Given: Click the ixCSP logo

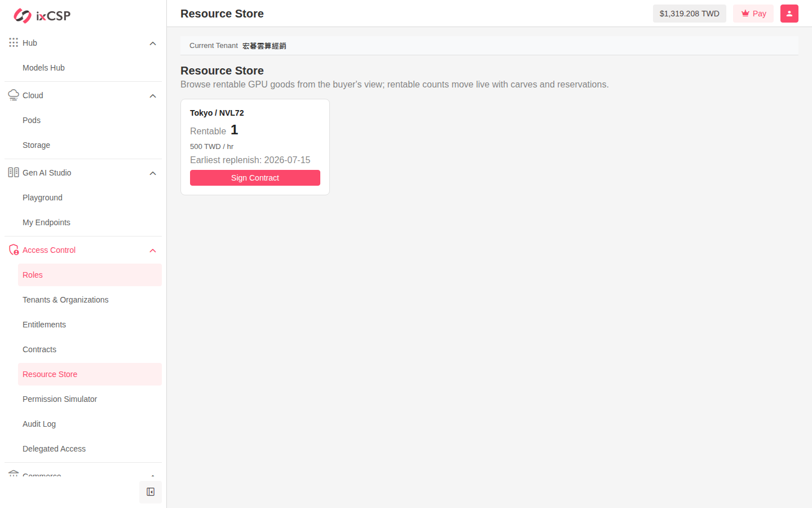Looking at the screenshot, I should [42, 16].
